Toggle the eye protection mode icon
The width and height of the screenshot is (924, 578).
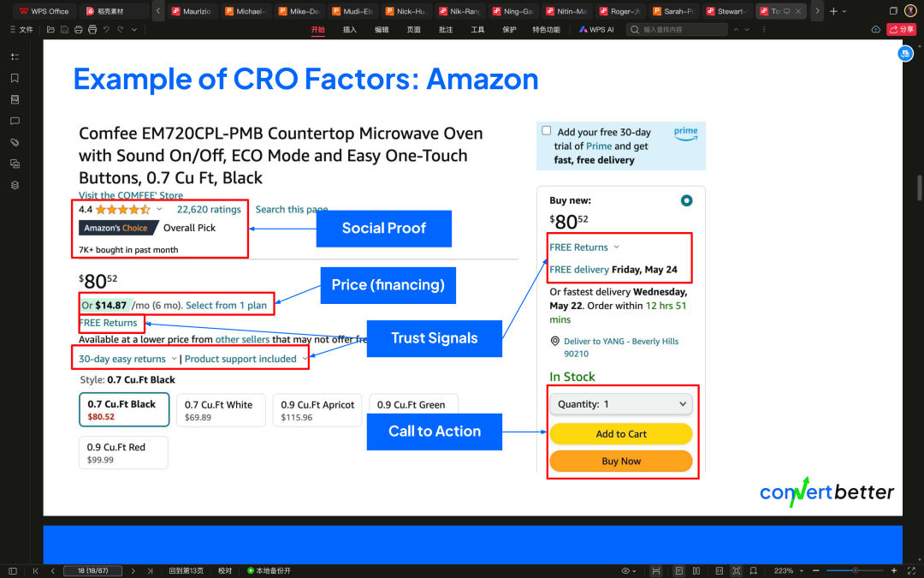(x=625, y=571)
